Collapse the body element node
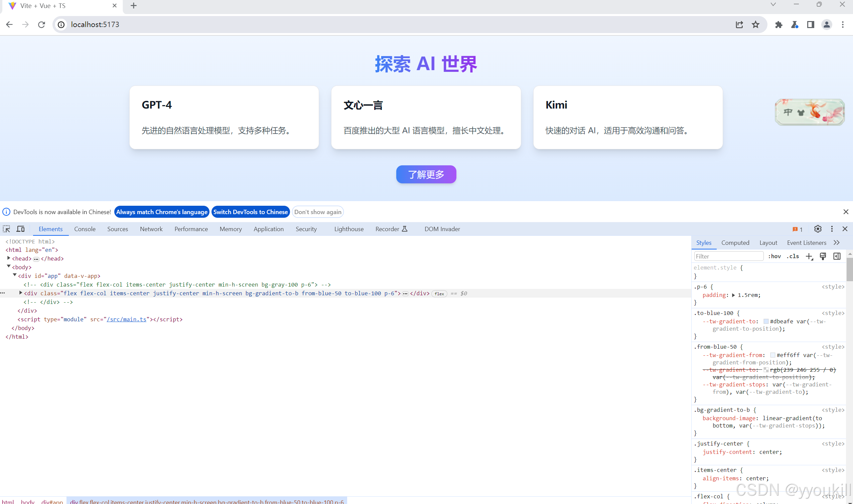Image resolution: width=853 pixels, height=504 pixels. pos(8,267)
